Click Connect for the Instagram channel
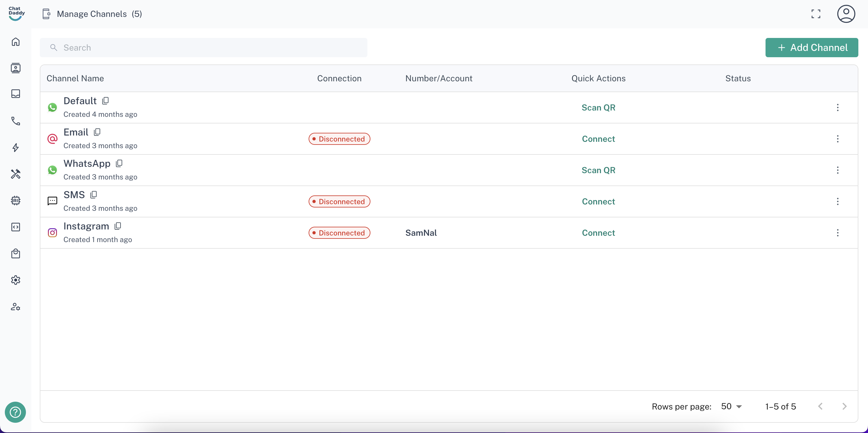Image resolution: width=868 pixels, height=433 pixels. click(598, 233)
